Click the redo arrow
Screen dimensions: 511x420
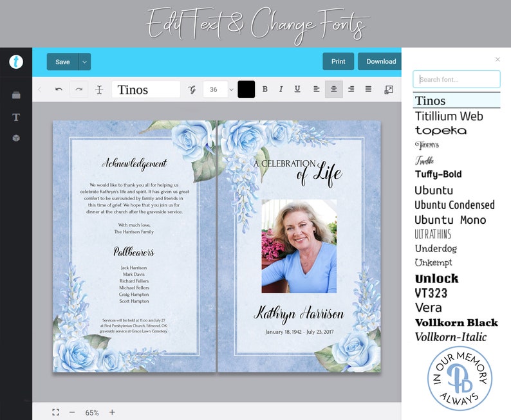(79, 89)
